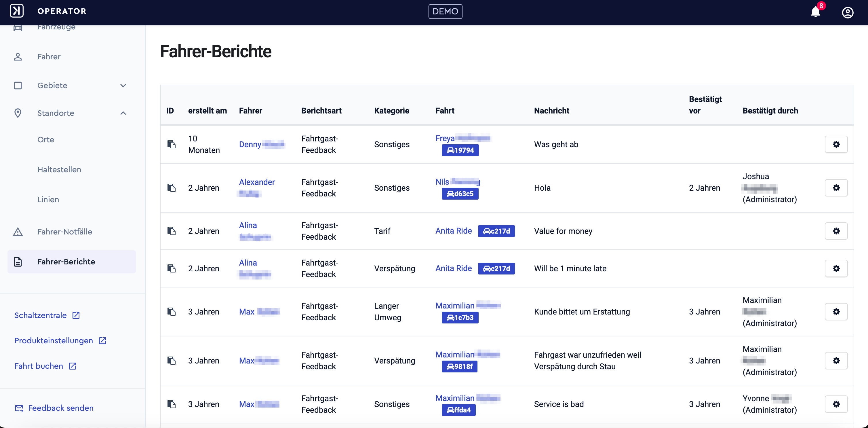868x428 pixels.
Task: Open ride badge 9818f
Action: (x=459, y=367)
